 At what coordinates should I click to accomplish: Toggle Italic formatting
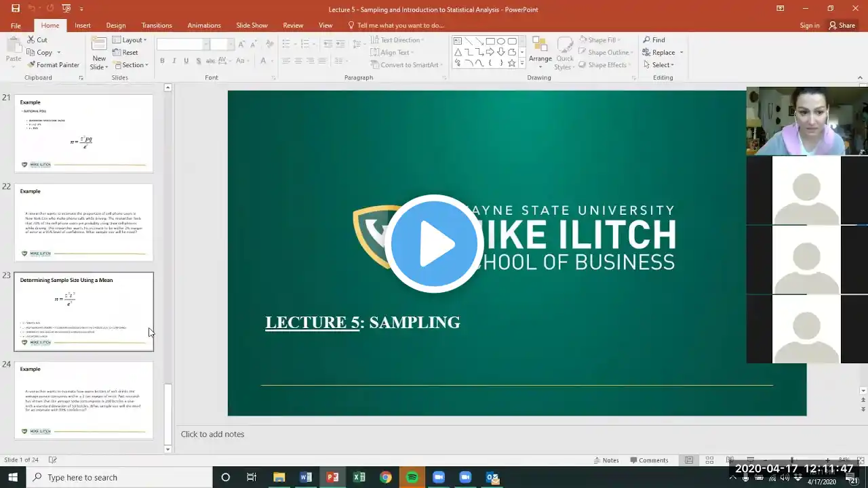(x=174, y=61)
